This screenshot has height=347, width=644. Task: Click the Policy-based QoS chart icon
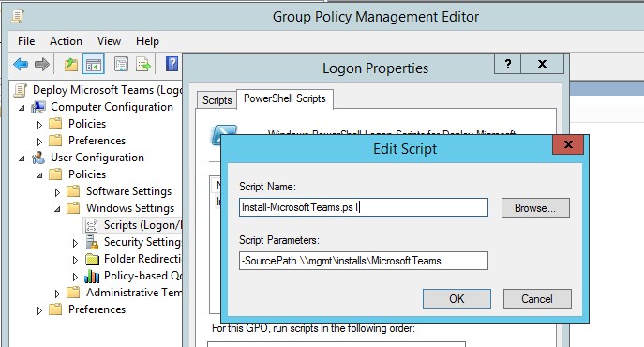click(92, 277)
